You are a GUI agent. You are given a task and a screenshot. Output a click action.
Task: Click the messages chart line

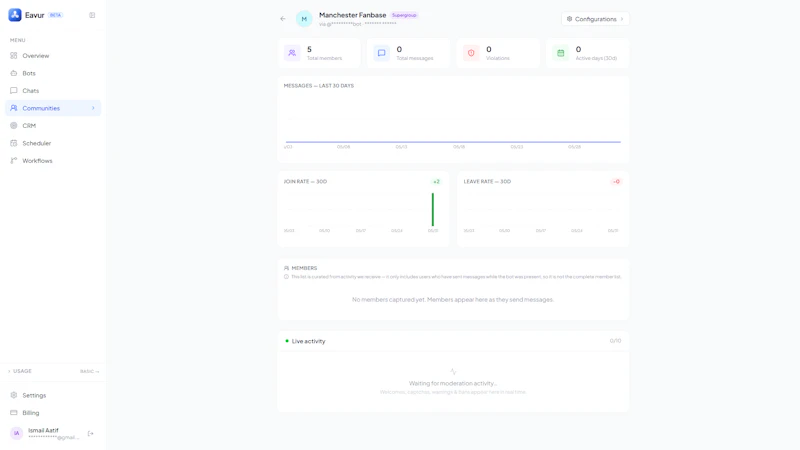click(x=453, y=142)
